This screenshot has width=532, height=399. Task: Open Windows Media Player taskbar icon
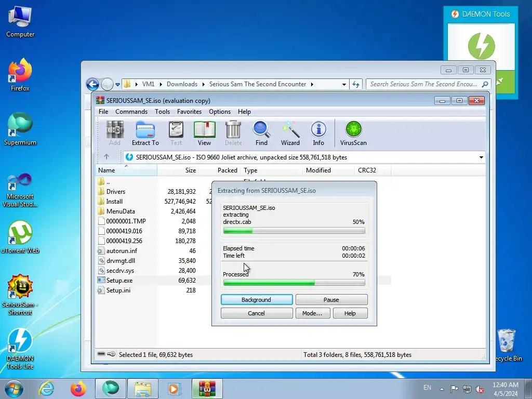click(175, 389)
